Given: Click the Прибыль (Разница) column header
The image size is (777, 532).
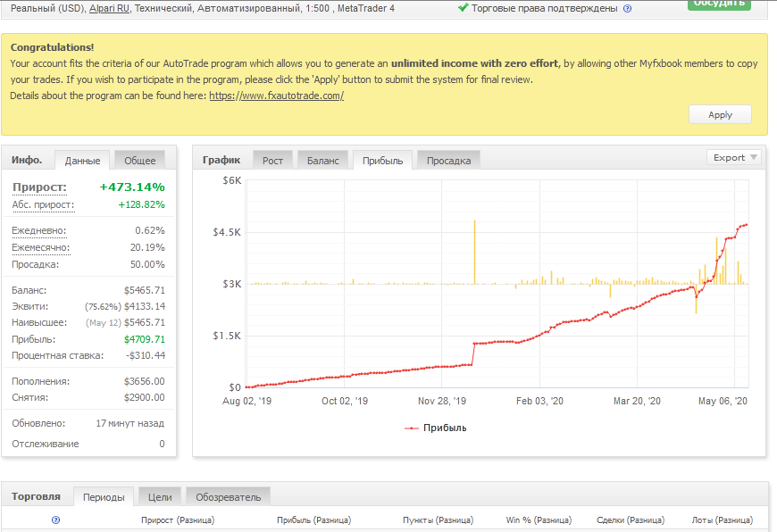Looking at the screenshot, I should (313, 520).
